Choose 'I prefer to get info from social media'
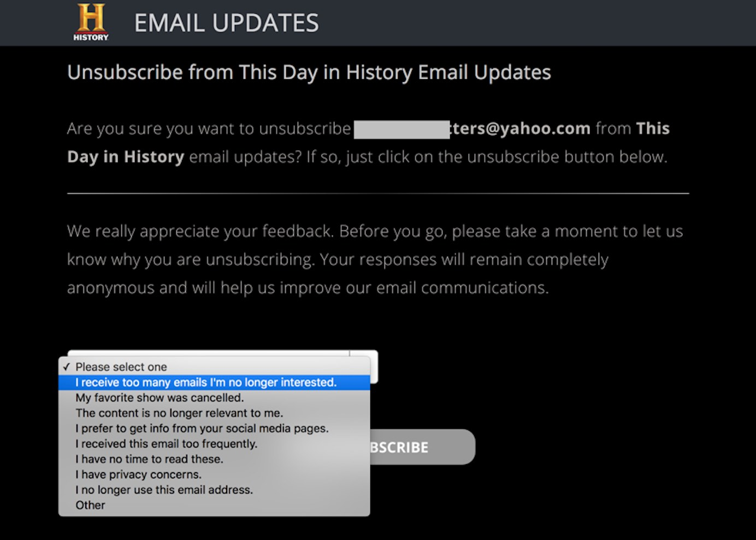 [202, 428]
